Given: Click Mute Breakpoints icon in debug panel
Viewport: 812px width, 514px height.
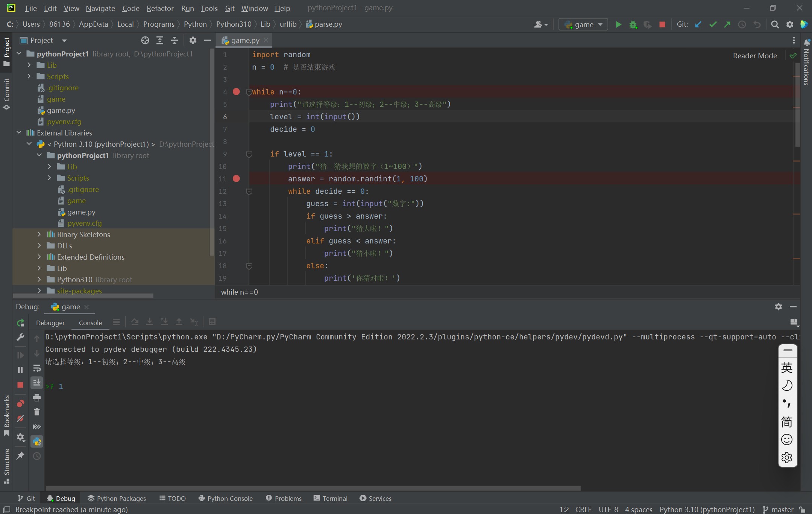Looking at the screenshot, I should (x=20, y=418).
